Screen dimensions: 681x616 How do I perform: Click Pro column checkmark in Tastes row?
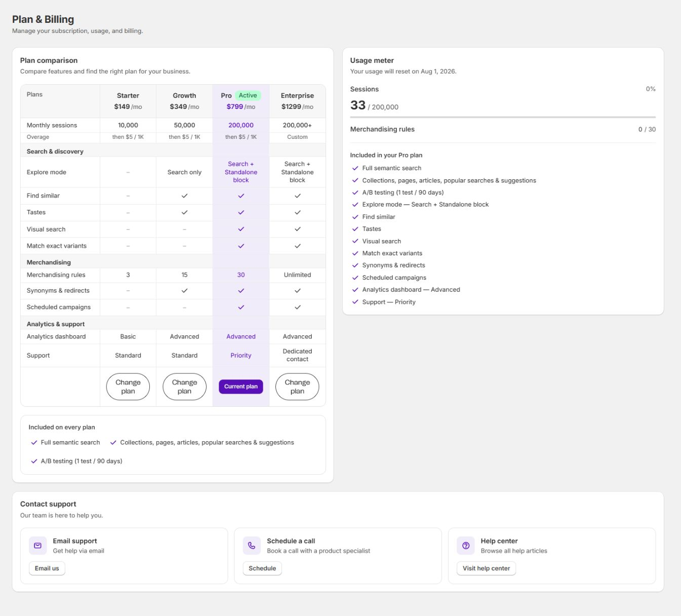pyautogui.click(x=241, y=212)
